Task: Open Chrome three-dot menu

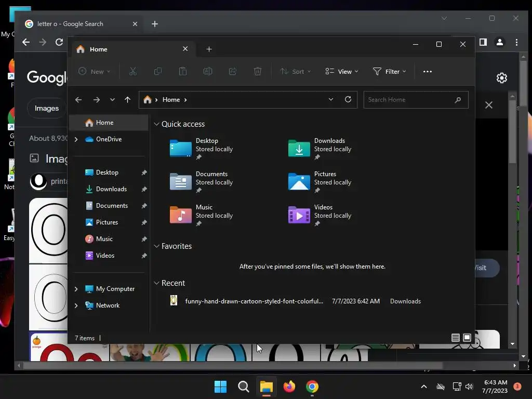Action: [x=516, y=42]
